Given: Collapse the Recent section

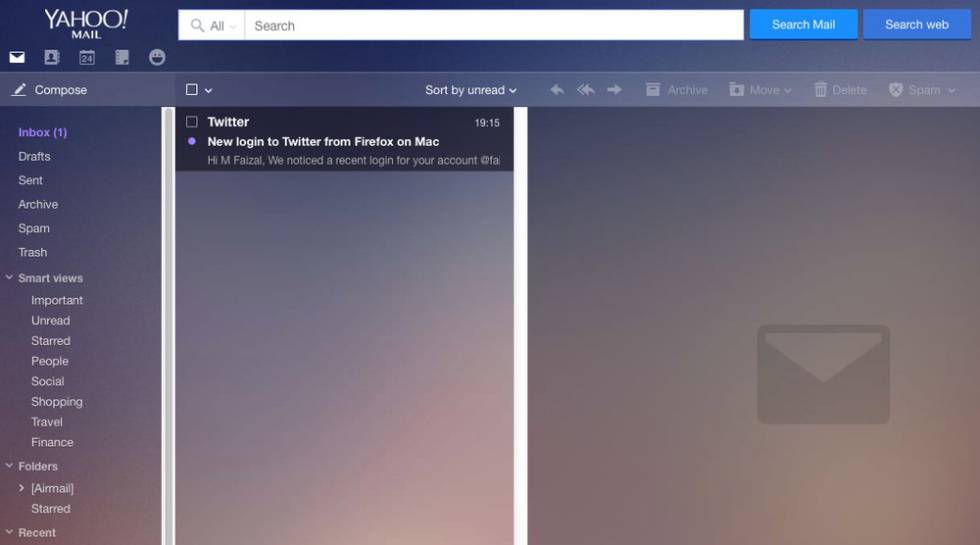Looking at the screenshot, I should pos(9,532).
